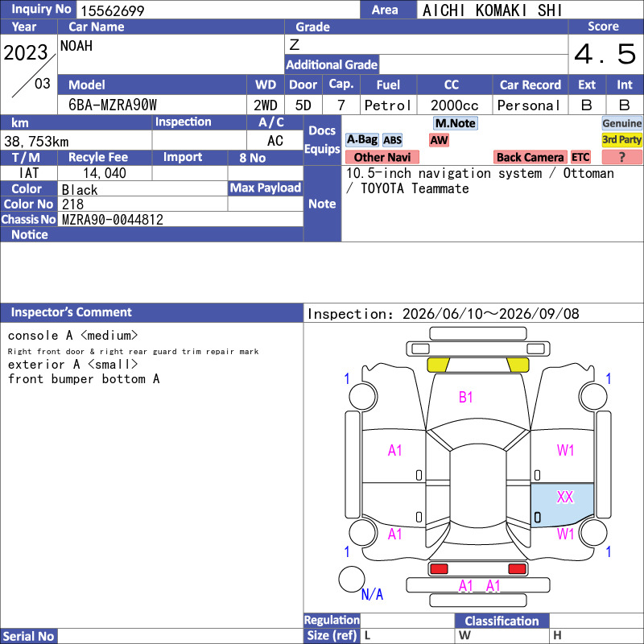Viewport: 644px width, 644px height.
Task: Click the recycle fee 14,040
Action: point(105,173)
